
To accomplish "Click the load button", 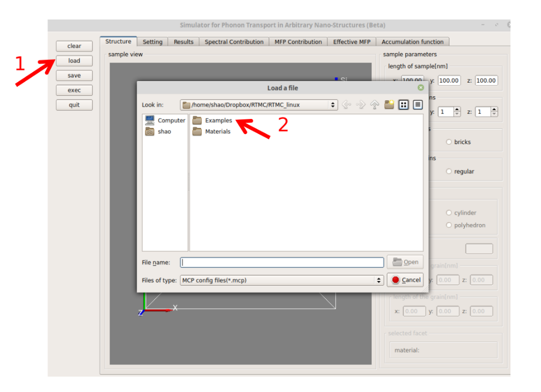I will click(74, 61).
